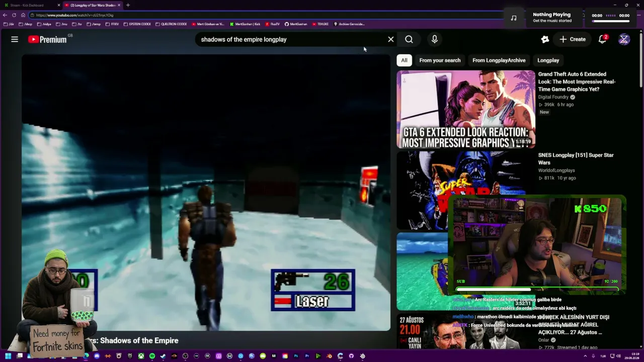The image size is (644, 362).
Task: Open Xbox app from the taskbar
Action: tap(141, 356)
